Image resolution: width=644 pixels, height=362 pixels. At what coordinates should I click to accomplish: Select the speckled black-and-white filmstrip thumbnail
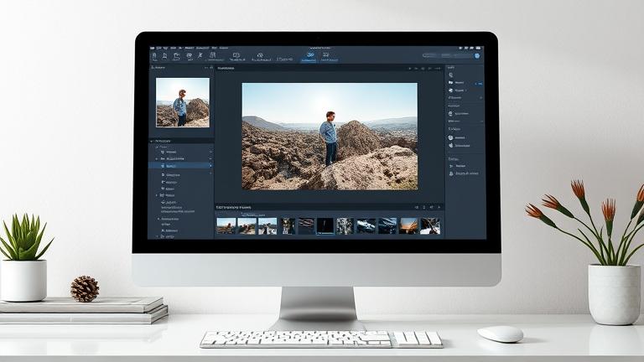(x=345, y=226)
